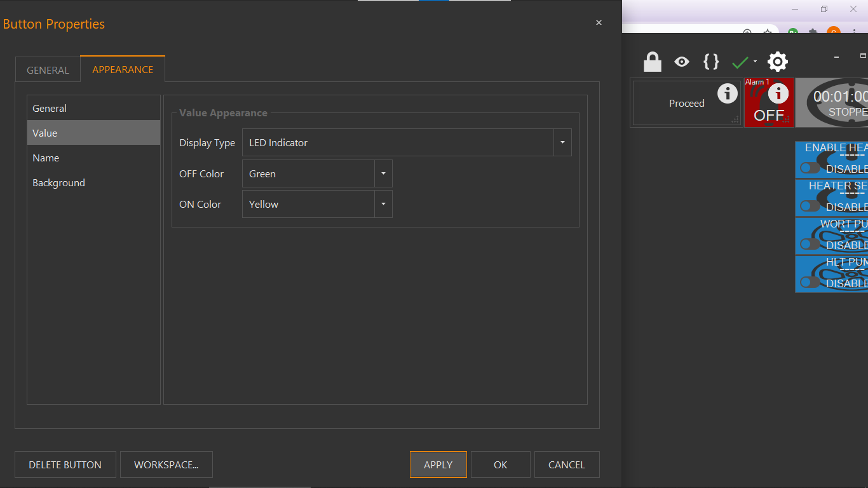The height and width of the screenshot is (488, 868).
Task: Toggle the HLT Pump switch
Action: coord(810,282)
